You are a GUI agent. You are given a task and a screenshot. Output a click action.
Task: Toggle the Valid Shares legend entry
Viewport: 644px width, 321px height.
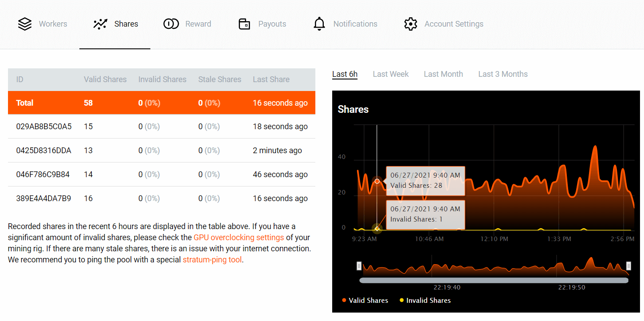click(365, 301)
